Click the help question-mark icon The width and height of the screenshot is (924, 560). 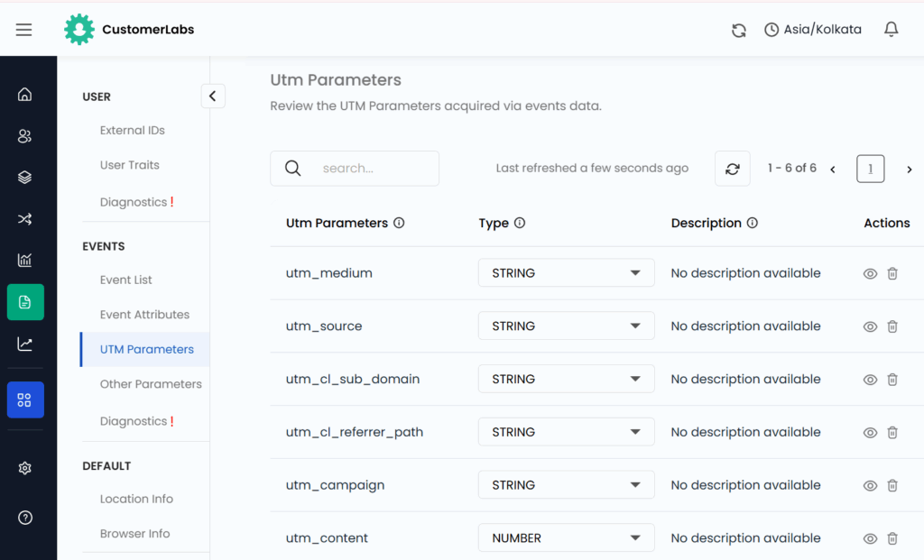click(x=24, y=517)
